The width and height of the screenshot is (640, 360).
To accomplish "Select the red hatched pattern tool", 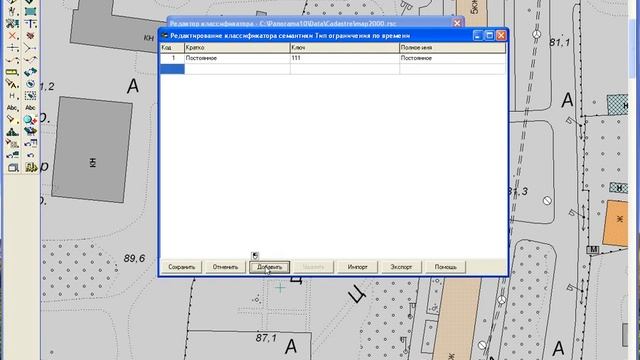I will (30, 36).
